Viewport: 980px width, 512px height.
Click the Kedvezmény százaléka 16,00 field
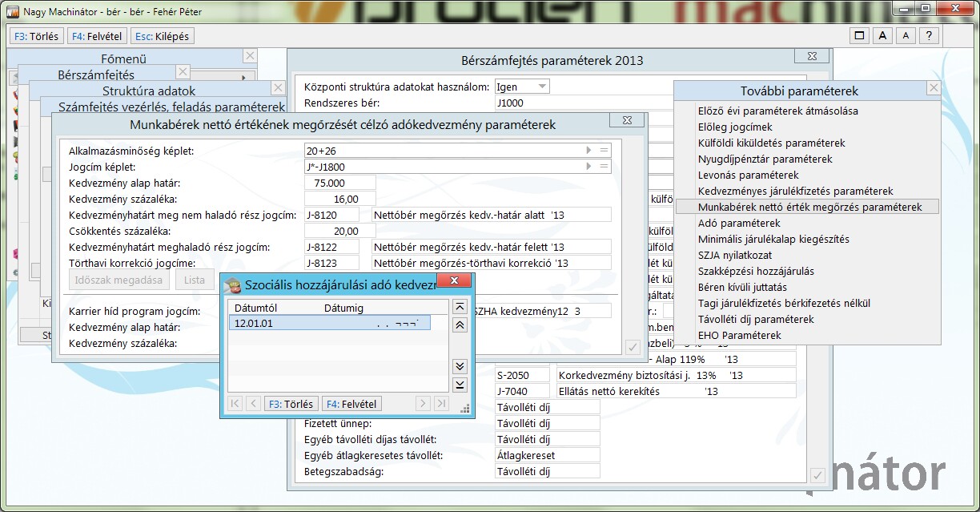point(339,199)
